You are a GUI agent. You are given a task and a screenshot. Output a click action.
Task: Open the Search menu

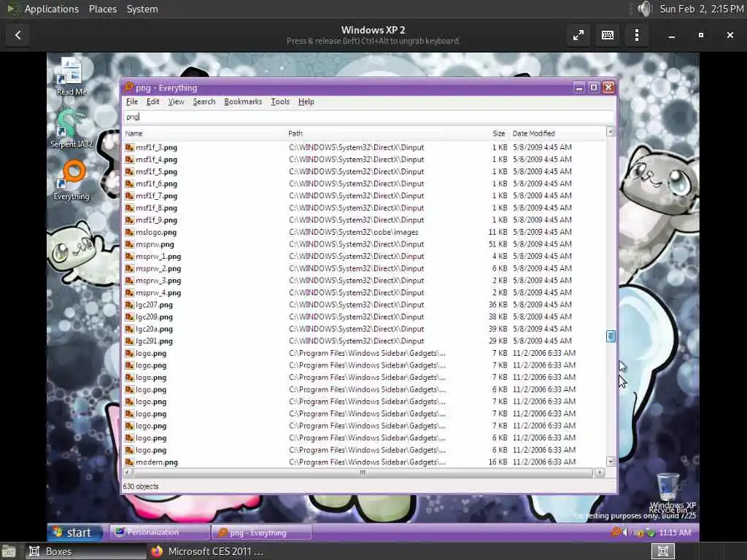pyautogui.click(x=204, y=101)
